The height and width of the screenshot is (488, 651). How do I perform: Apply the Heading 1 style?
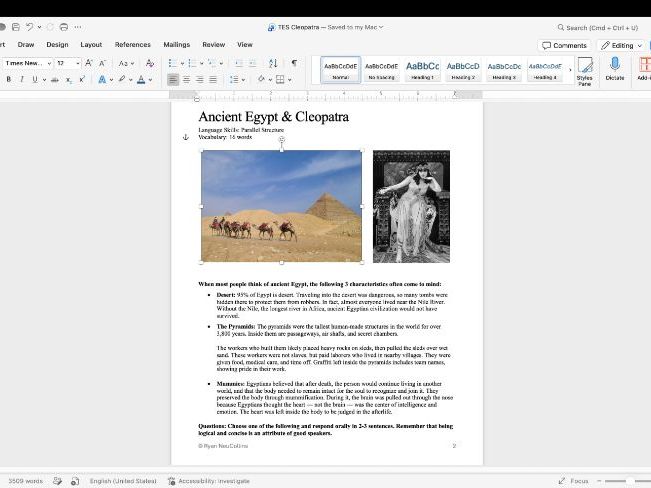[422, 70]
